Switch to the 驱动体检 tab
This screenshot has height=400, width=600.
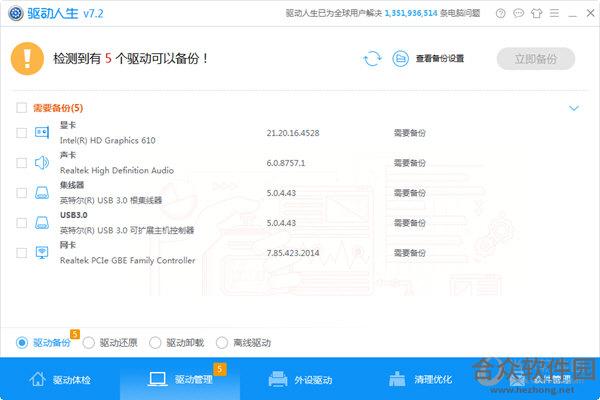coord(60,379)
